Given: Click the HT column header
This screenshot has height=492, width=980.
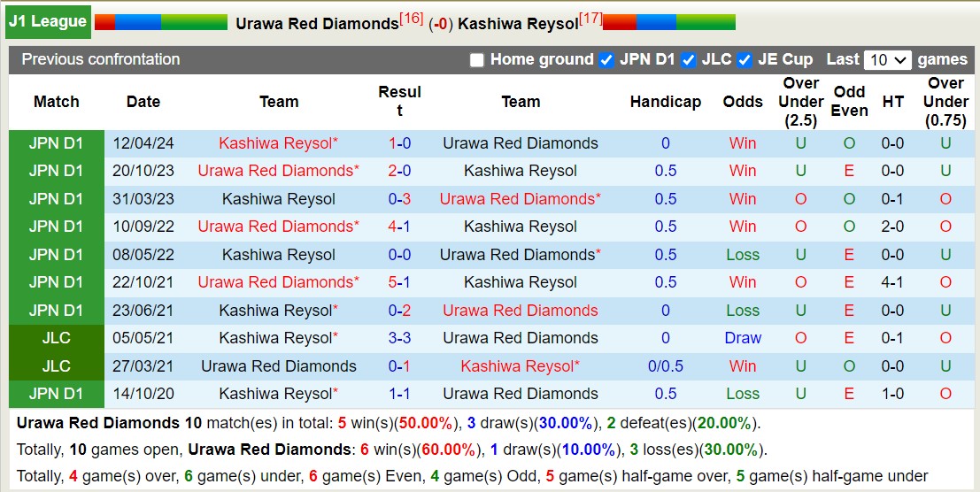Looking at the screenshot, I should [x=892, y=102].
